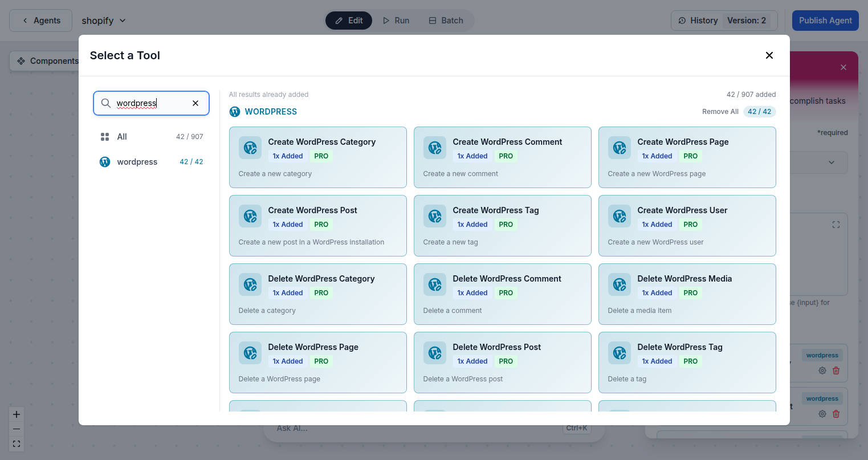Select the wordpress filter in the sidebar
This screenshot has width=868, height=460.
137,161
